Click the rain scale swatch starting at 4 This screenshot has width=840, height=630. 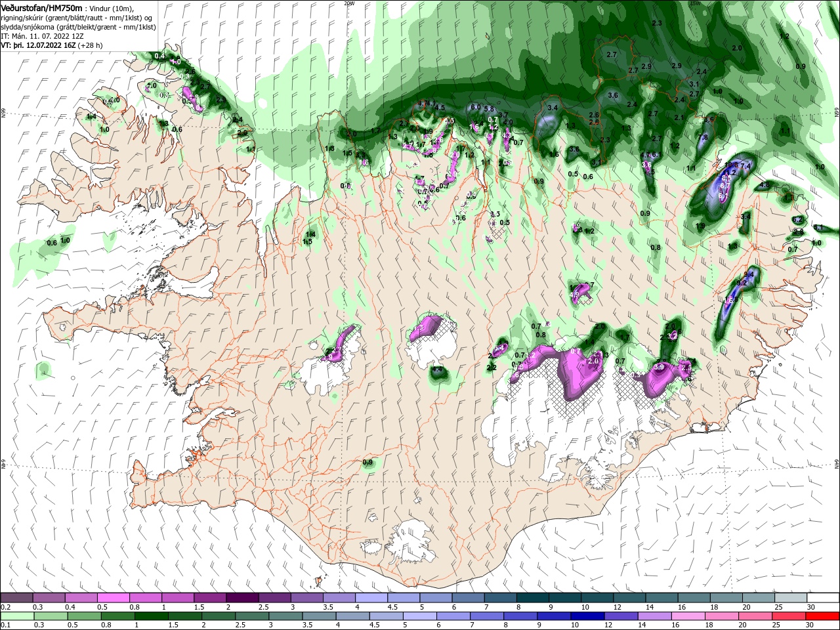click(x=352, y=616)
